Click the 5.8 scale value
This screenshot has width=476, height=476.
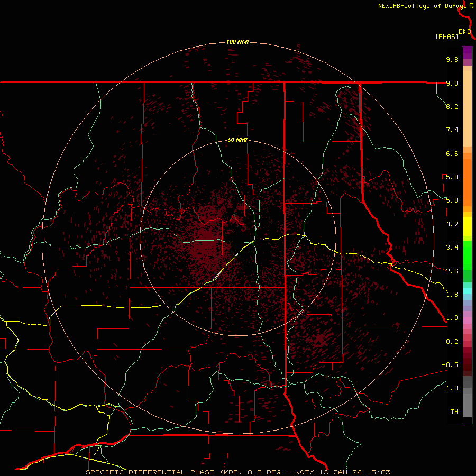click(x=452, y=177)
